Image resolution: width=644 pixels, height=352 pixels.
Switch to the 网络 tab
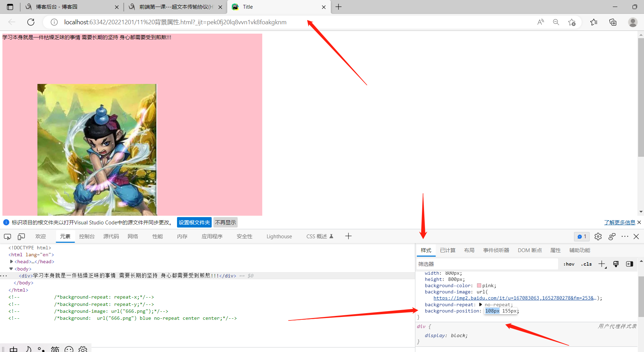[x=133, y=237]
